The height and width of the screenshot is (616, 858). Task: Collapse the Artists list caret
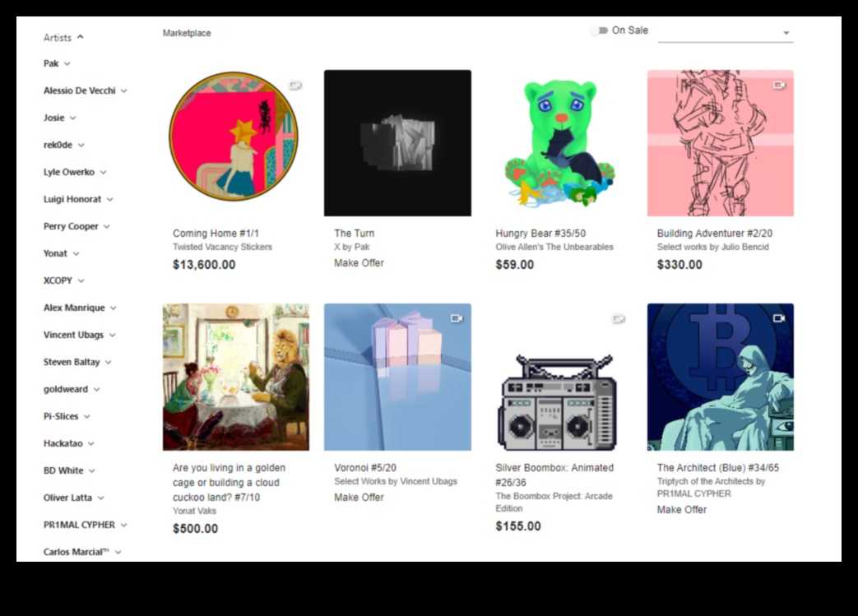[x=81, y=37]
